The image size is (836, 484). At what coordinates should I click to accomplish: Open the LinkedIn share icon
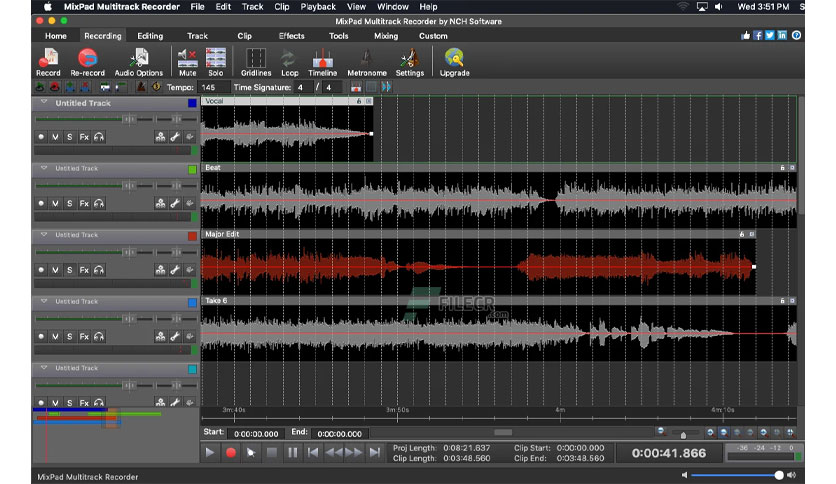(x=782, y=36)
